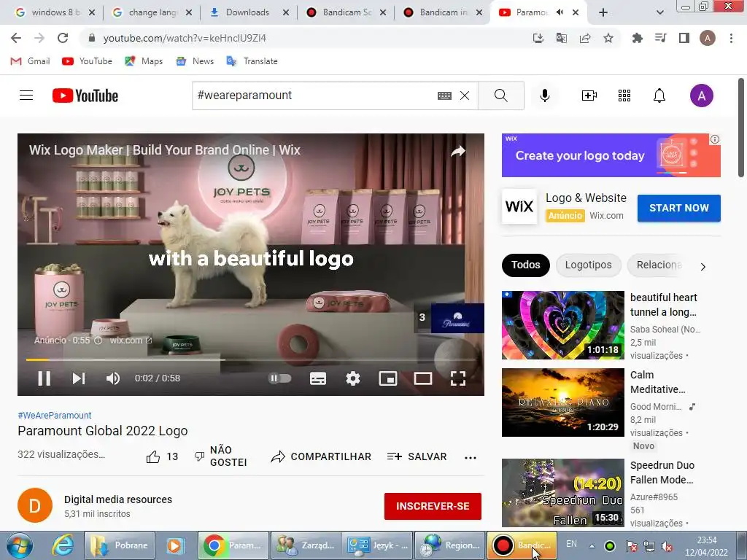Open the Translate bookmark

point(252,61)
